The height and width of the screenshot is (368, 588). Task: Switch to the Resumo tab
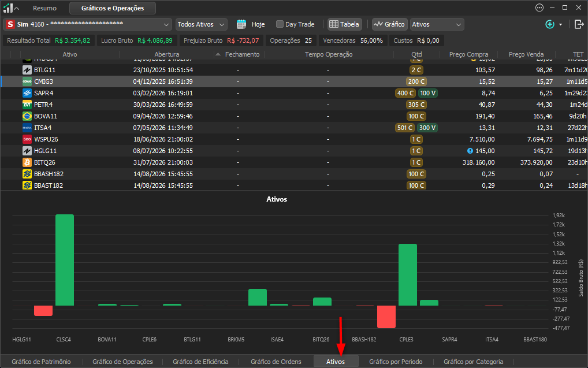(x=44, y=8)
